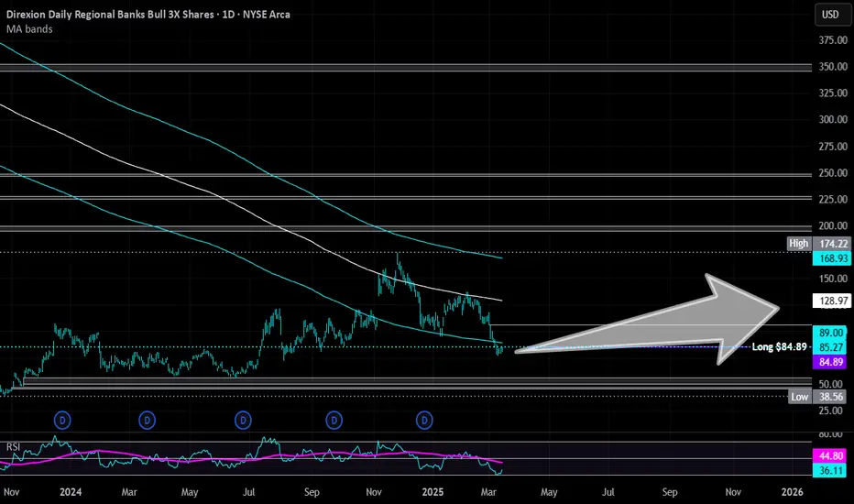Screen dimensions: 854x504
Task: Click the RSI indicator label
Action: 13,447
